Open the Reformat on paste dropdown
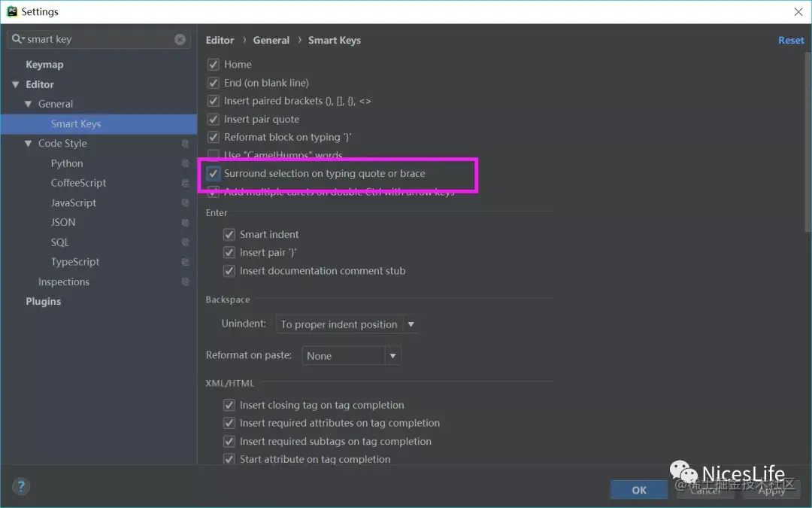This screenshot has height=508, width=812. [x=351, y=355]
